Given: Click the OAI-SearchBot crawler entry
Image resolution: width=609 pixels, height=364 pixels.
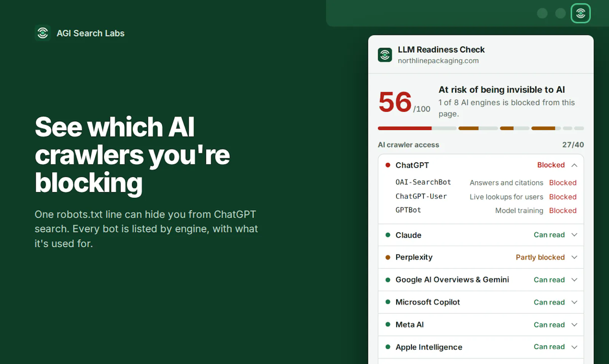Looking at the screenshot, I should (x=423, y=182).
